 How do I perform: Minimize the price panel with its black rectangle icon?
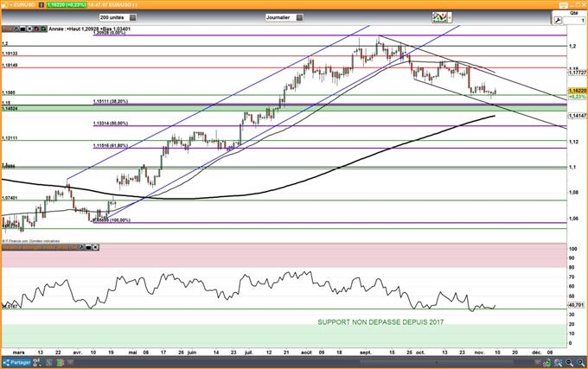pyautogui.click(x=22, y=29)
